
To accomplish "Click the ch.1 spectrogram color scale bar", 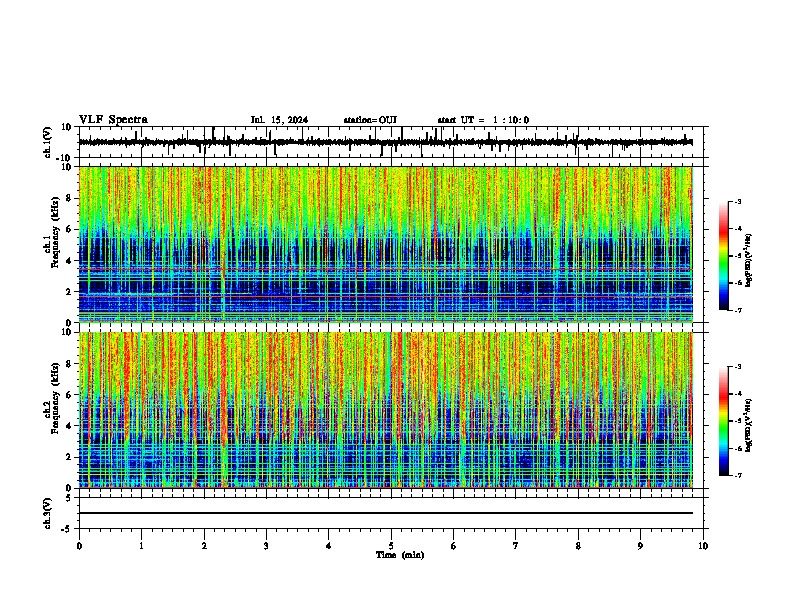I will (724, 256).
